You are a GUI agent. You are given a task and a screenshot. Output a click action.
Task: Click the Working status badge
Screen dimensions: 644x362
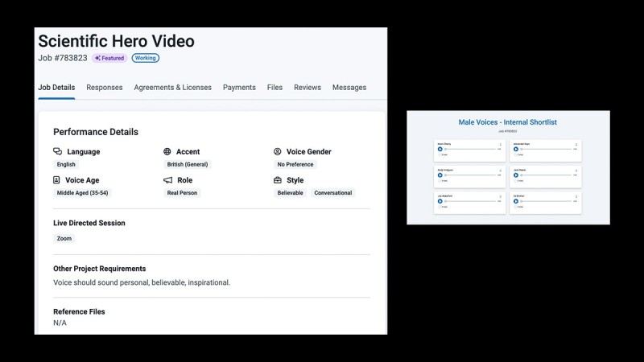146,58
